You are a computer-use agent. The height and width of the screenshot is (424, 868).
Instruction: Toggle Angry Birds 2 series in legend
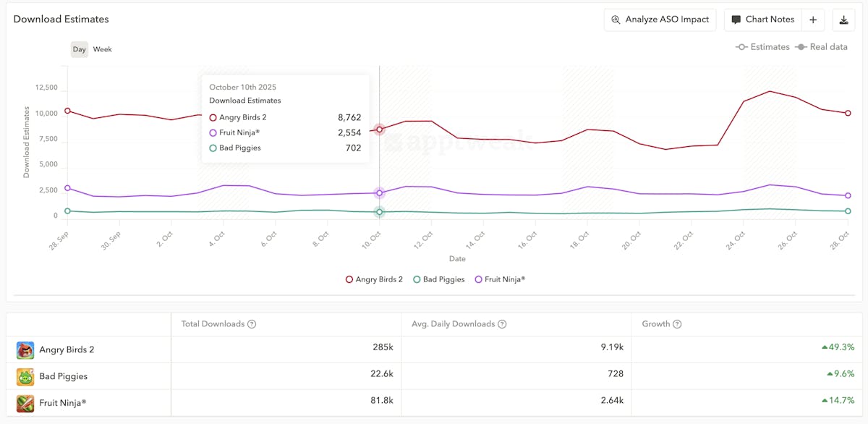[374, 279]
